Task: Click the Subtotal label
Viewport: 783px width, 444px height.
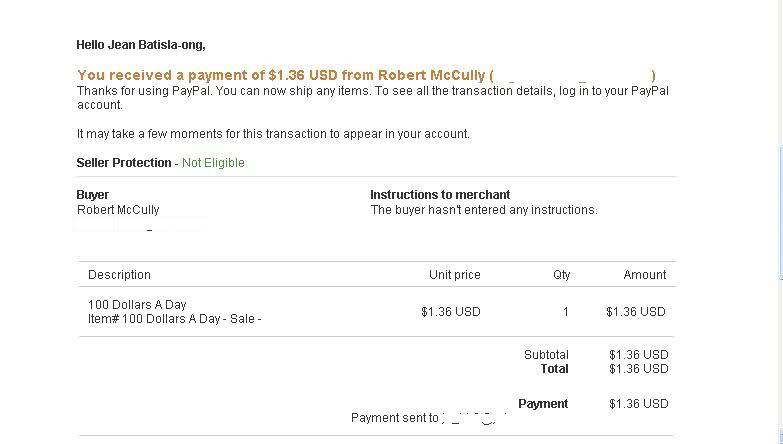Action: (x=546, y=355)
